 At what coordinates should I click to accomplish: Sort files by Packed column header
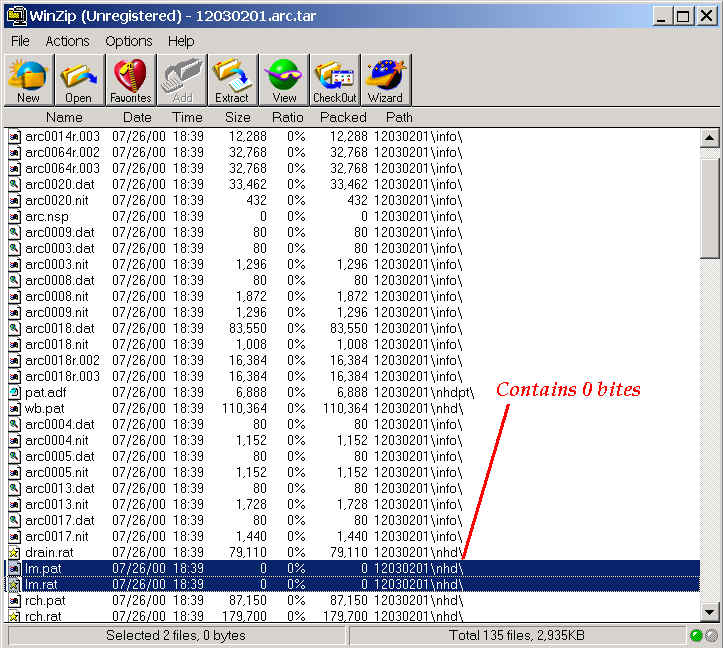coord(343,117)
